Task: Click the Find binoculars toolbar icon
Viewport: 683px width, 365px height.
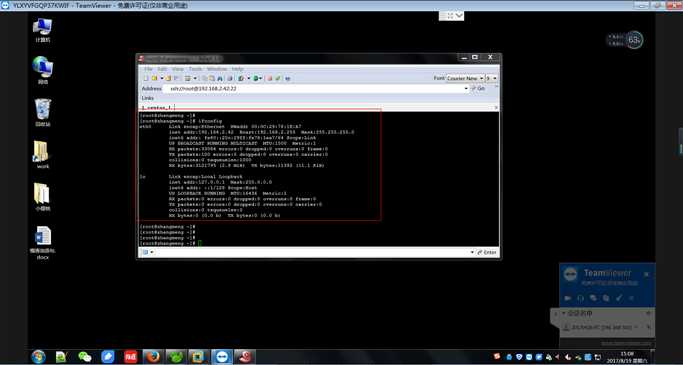Action: pos(220,78)
